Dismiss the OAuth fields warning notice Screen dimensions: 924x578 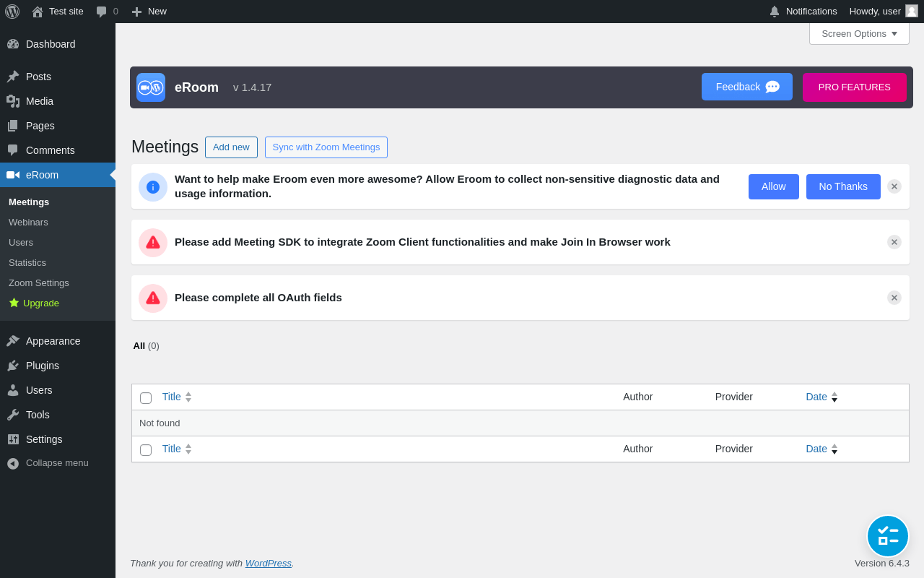tap(894, 298)
